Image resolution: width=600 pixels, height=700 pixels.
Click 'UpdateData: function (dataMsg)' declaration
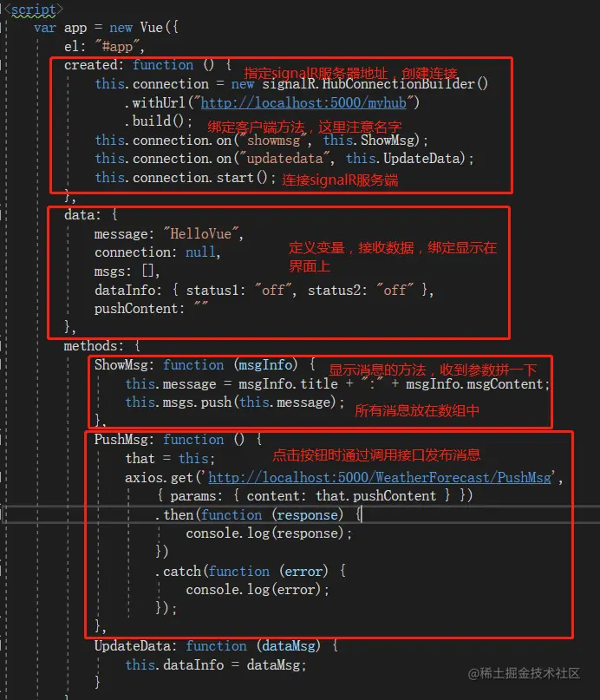(216, 646)
